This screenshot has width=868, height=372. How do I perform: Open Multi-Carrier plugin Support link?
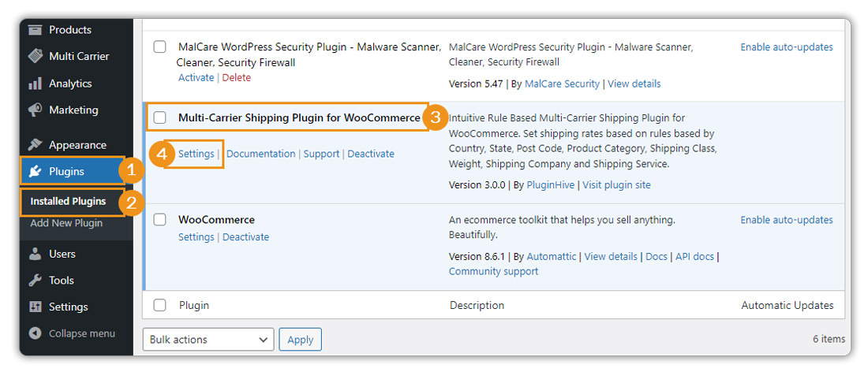321,154
